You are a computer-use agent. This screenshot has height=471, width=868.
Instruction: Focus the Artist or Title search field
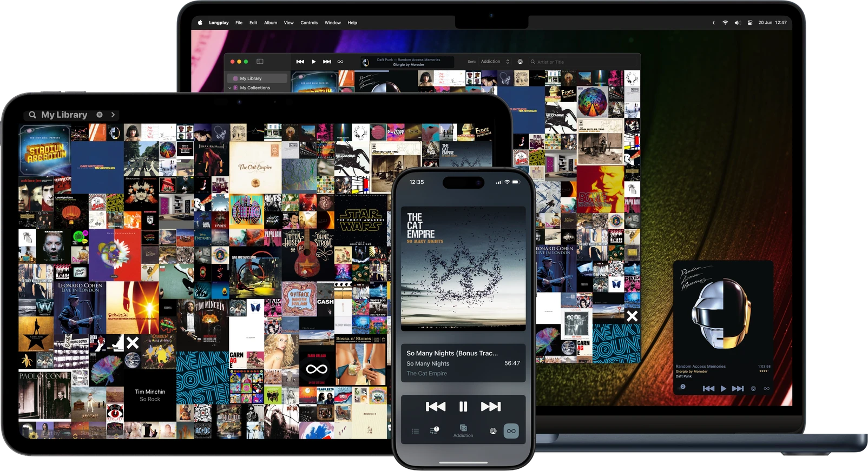pos(583,62)
